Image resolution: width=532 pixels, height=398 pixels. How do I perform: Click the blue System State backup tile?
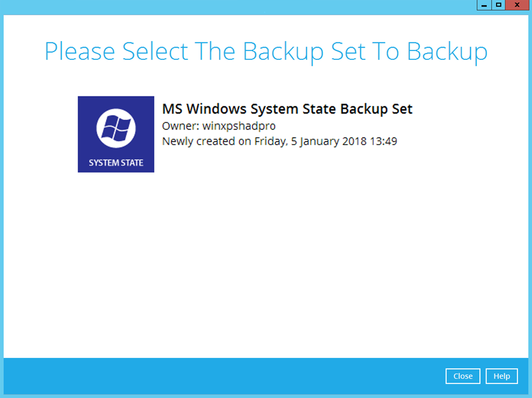coord(116,134)
